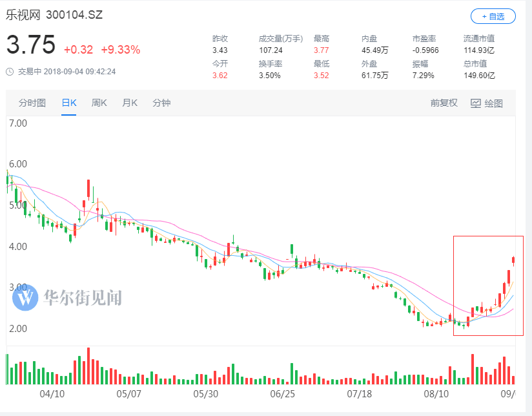Click the 振幅 value 7.29%

(423, 76)
